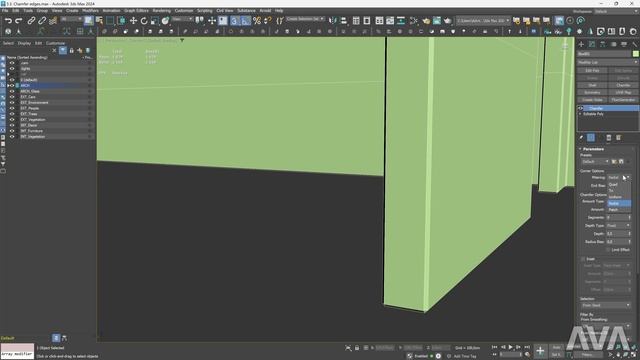640x360 pixels.
Task: Click the Pin Stack icon
Action: click(582, 138)
